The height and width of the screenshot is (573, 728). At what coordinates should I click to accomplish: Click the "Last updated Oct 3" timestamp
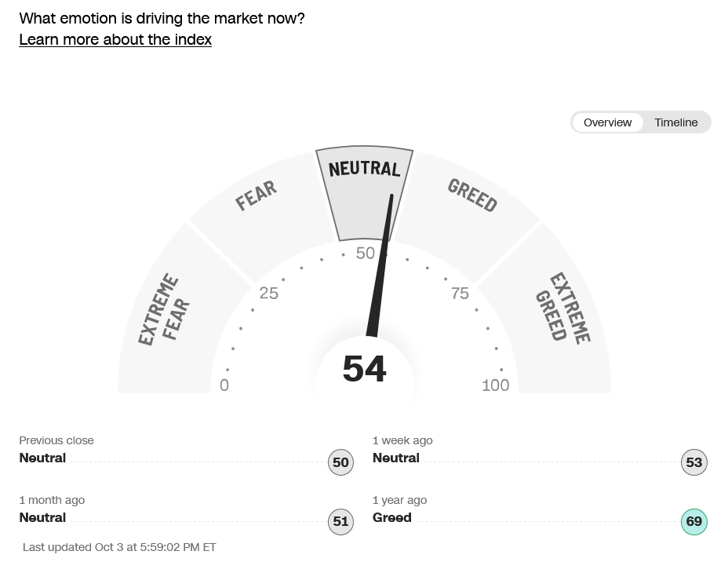(119, 547)
